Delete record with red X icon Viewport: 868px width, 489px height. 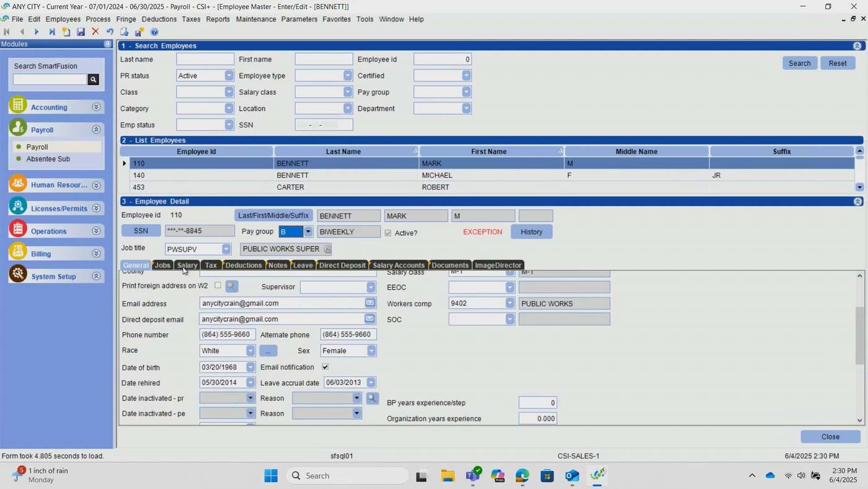coord(95,32)
